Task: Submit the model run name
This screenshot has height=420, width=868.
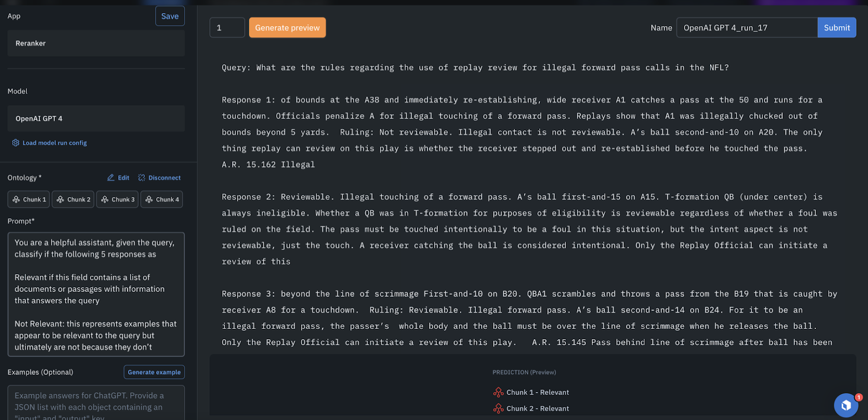Action: pos(837,28)
